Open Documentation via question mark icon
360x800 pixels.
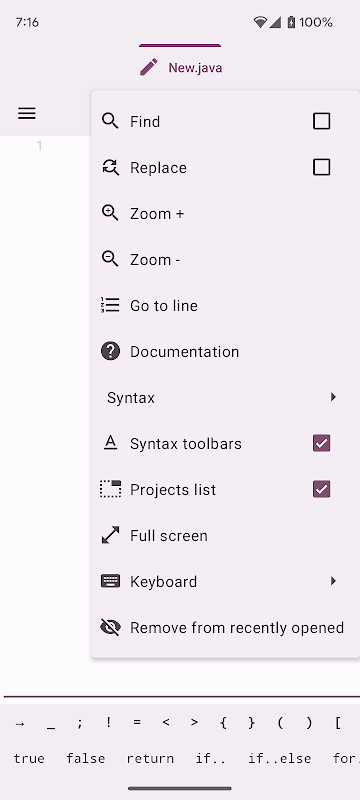click(110, 352)
